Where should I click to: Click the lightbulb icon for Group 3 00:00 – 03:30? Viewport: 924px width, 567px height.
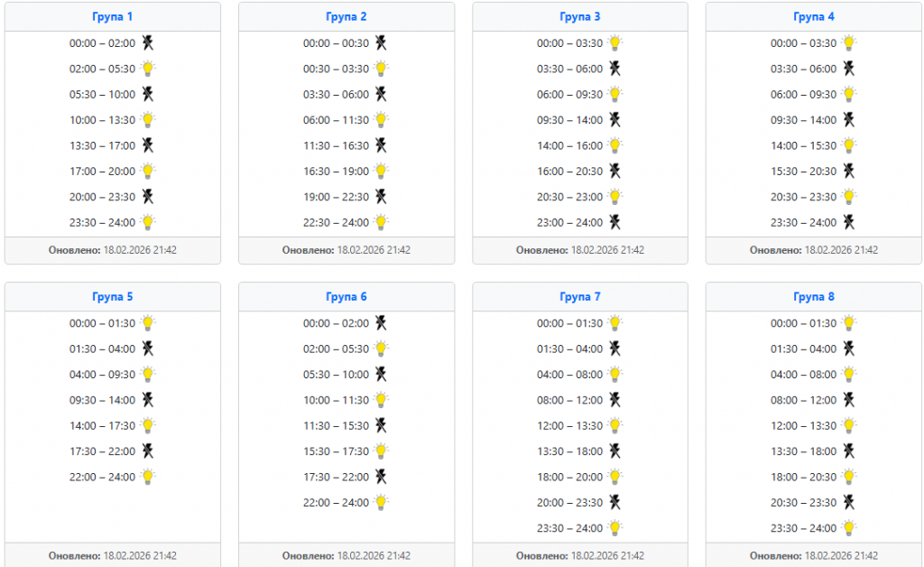[615, 42]
